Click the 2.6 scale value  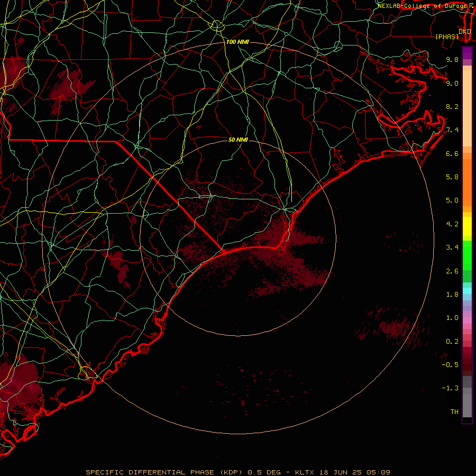[x=452, y=271]
